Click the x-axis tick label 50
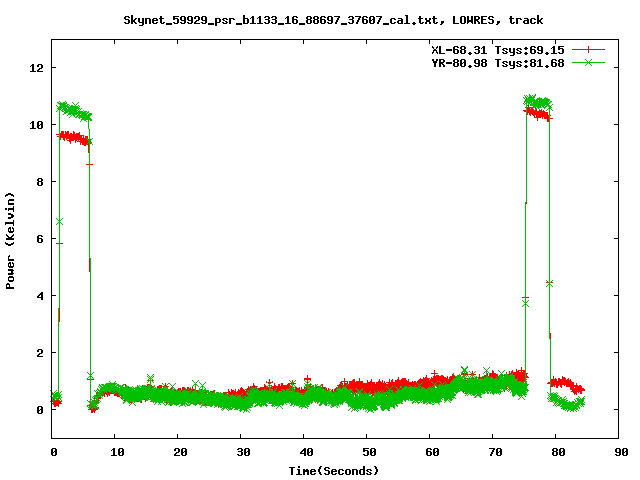Image resolution: width=640 pixels, height=480 pixels. click(369, 452)
